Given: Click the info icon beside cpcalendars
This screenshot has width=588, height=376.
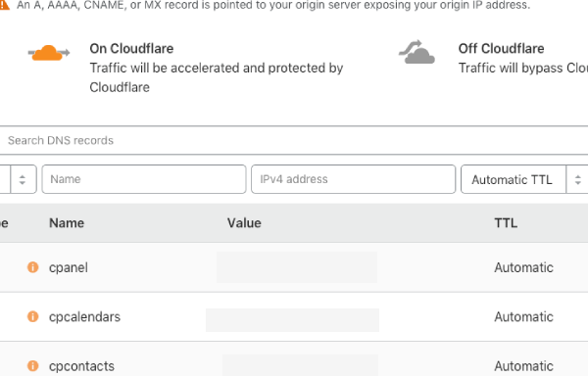Looking at the screenshot, I should (33, 316).
